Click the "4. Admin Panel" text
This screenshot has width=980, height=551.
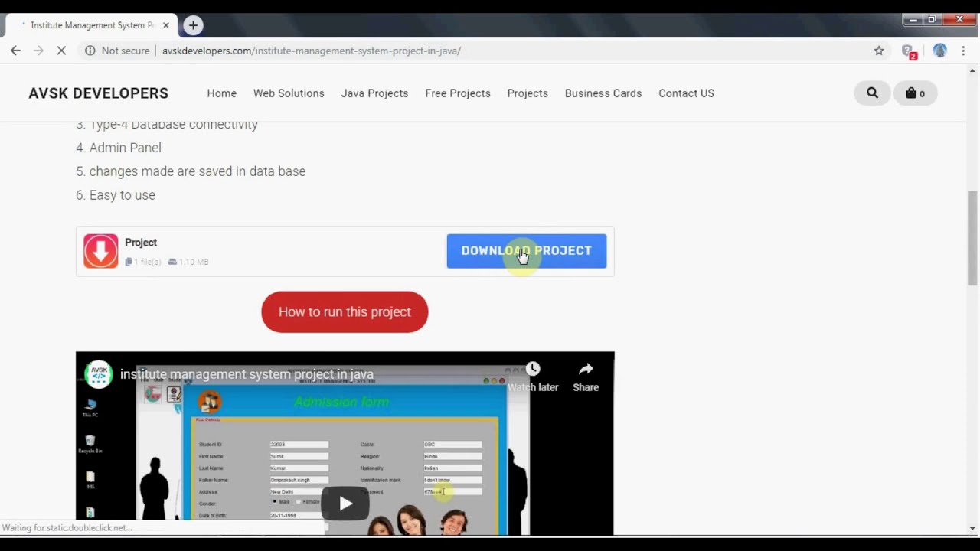click(x=119, y=148)
